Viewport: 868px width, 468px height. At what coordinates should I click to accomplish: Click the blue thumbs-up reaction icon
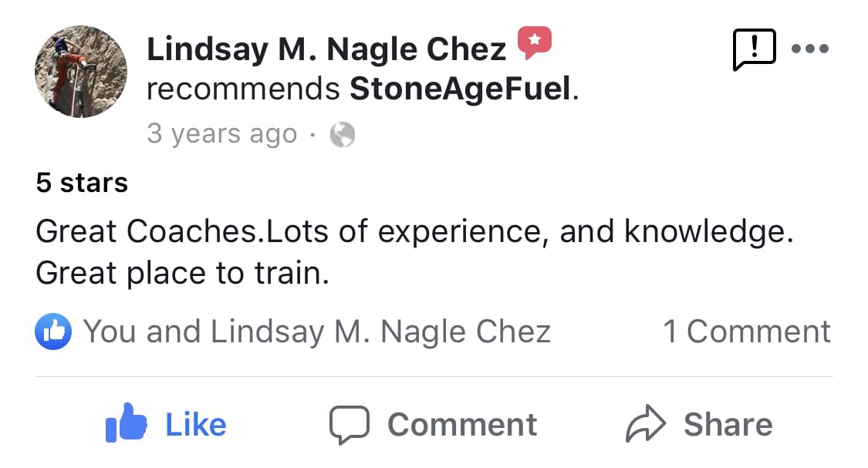[x=53, y=332]
